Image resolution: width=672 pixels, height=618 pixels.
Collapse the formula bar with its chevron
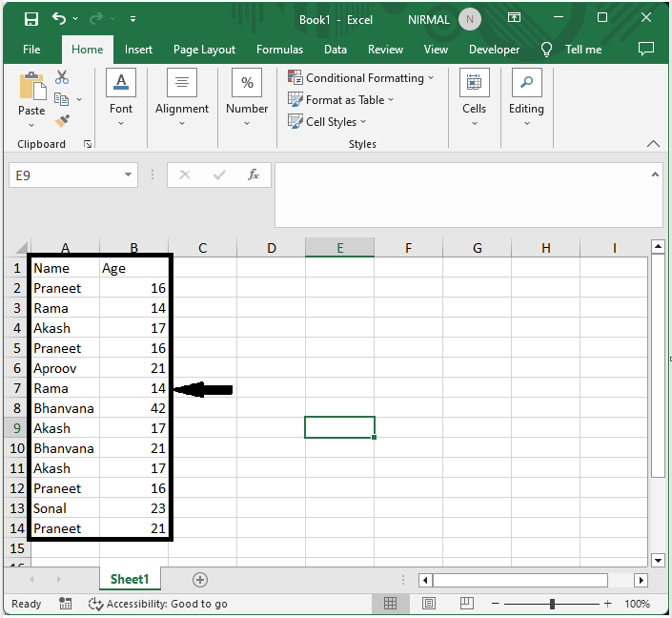pyautogui.click(x=655, y=175)
